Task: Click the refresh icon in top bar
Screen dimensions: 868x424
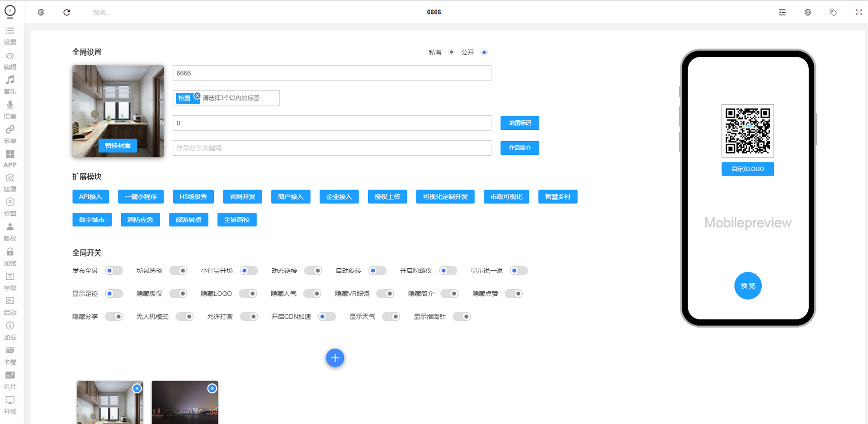Action: click(66, 12)
